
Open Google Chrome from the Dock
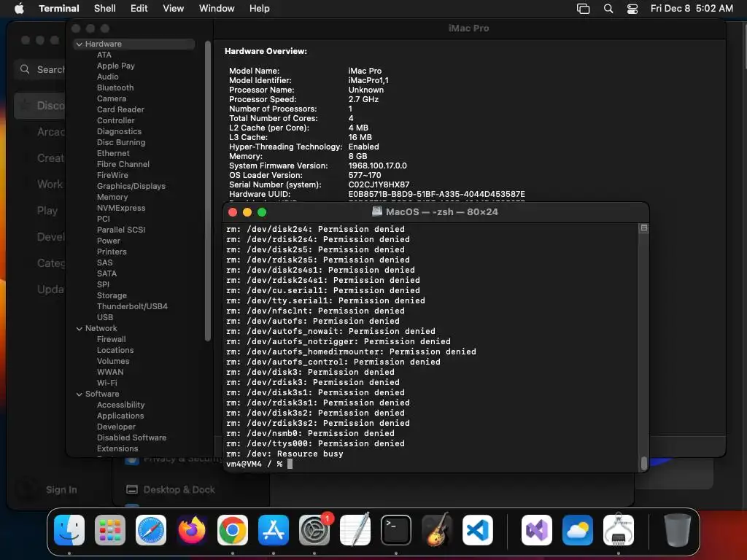pyautogui.click(x=233, y=530)
